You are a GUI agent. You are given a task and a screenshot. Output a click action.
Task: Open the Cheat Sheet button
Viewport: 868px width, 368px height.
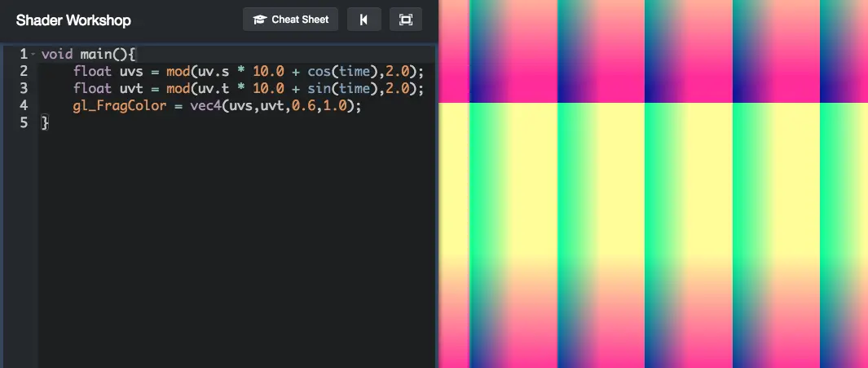point(291,20)
